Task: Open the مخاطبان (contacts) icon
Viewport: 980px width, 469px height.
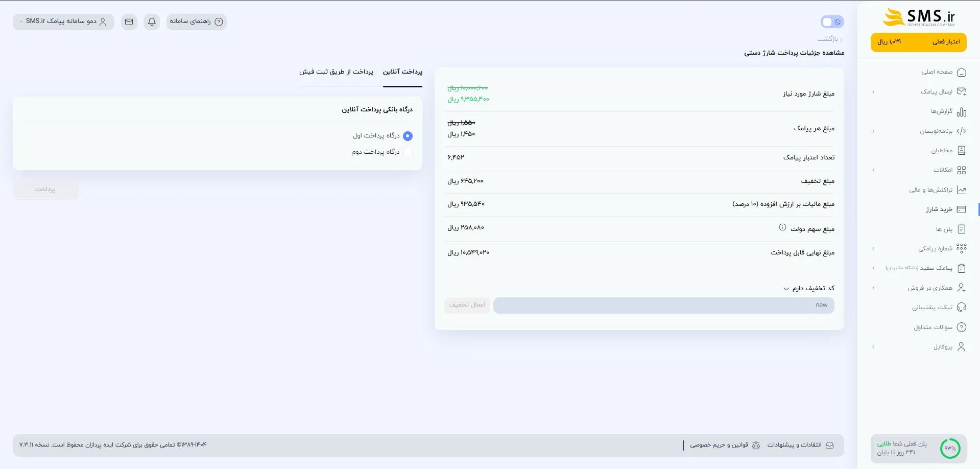Action: click(962, 150)
